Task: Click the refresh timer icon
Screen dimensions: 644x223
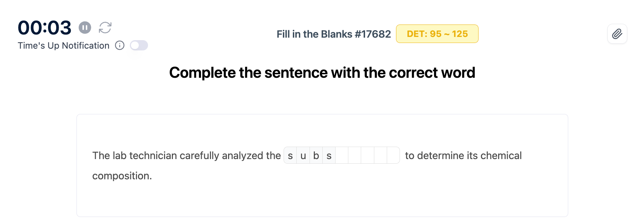Action: [105, 27]
